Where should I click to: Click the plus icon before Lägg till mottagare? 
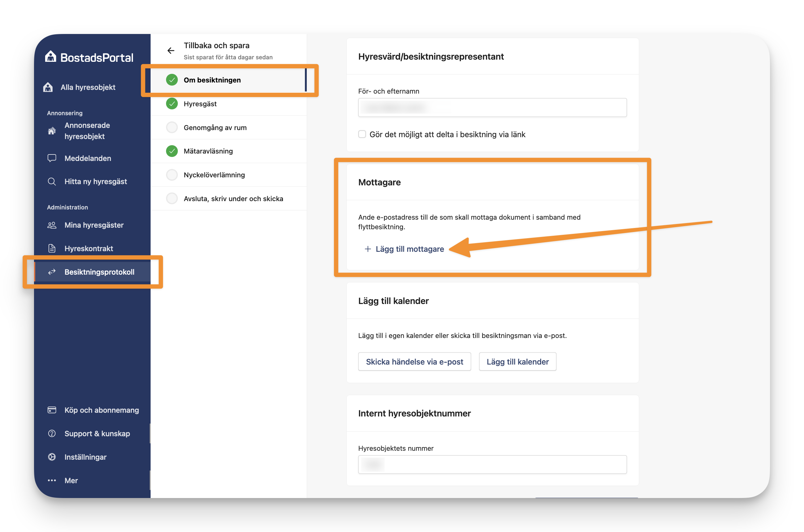(x=367, y=249)
